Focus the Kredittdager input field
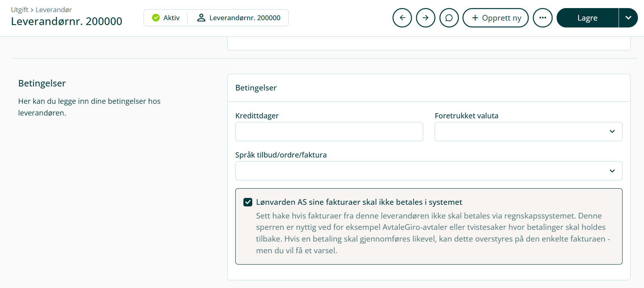This screenshot has width=644, height=288. pos(329,132)
